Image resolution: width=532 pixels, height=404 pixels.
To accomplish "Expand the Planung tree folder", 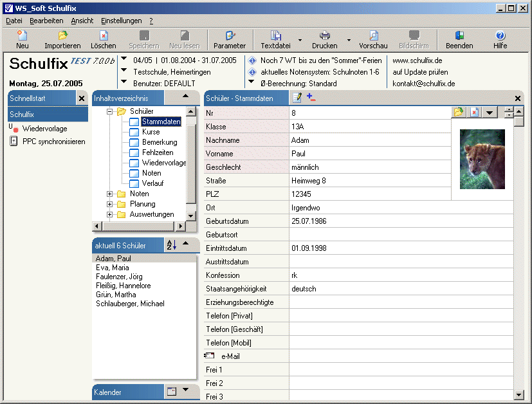I will tap(109, 204).
